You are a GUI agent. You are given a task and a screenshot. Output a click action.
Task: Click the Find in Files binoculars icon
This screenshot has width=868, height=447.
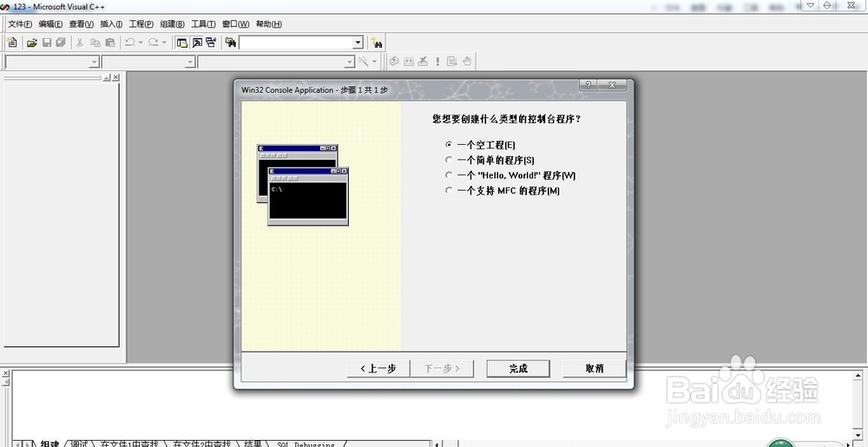(x=231, y=43)
